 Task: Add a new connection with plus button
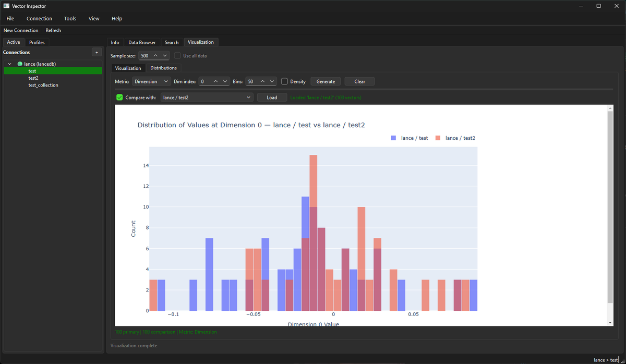coord(97,52)
